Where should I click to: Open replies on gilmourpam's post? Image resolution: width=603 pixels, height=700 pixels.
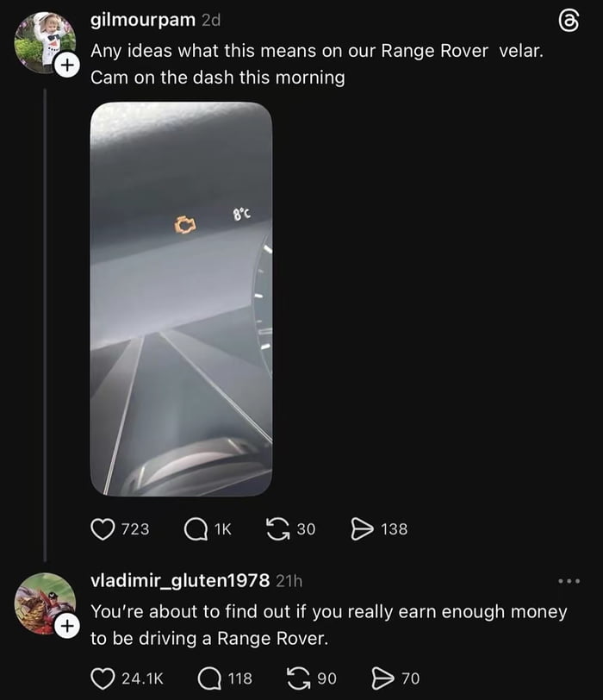(196, 528)
